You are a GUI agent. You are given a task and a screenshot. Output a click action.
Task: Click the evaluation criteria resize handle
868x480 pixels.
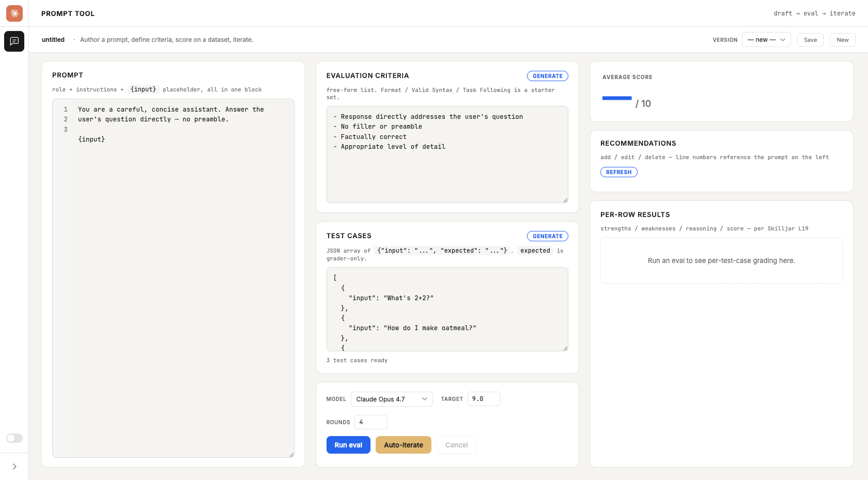[565, 200]
